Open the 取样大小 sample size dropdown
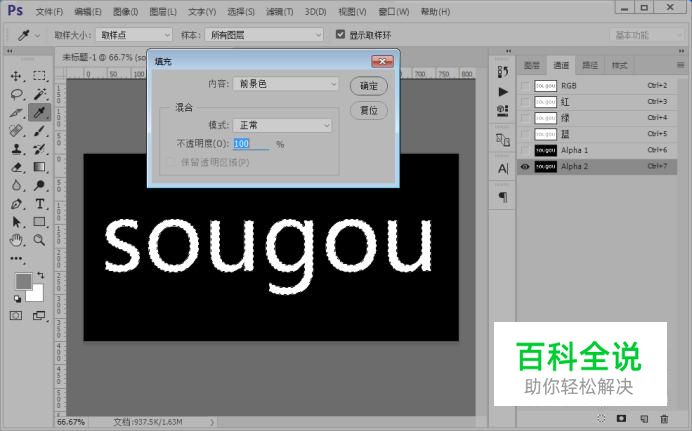This screenshot has height=431, width=692. [x=134, y=35]
